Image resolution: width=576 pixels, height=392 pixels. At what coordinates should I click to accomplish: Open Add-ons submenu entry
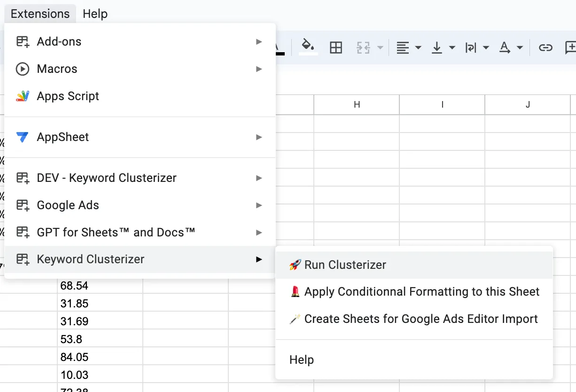pyautogui.click(x=140, y=42)
